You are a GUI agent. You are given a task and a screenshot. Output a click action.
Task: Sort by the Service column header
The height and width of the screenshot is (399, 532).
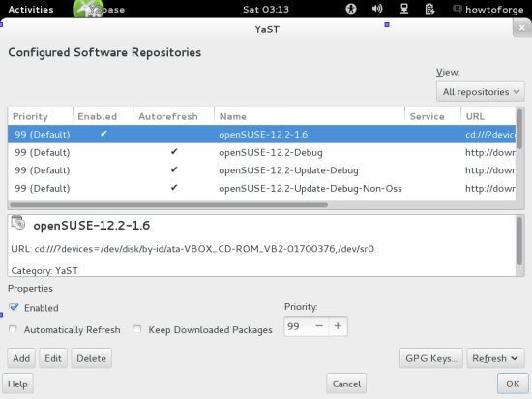[433, 116]
